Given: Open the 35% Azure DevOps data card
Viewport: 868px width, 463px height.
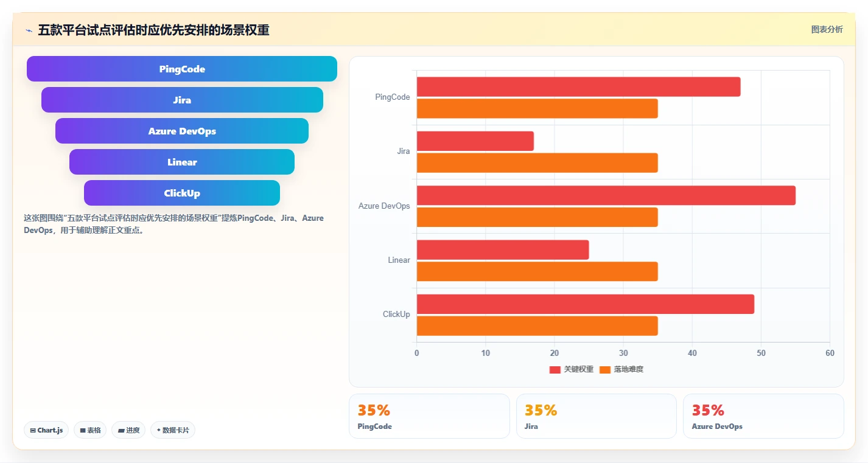Looking at the screenshot, I should 763,416.
